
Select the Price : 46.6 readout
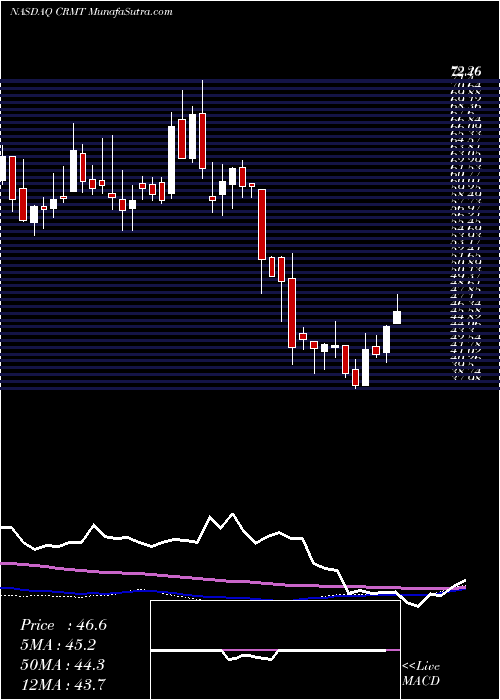[63, 625]
